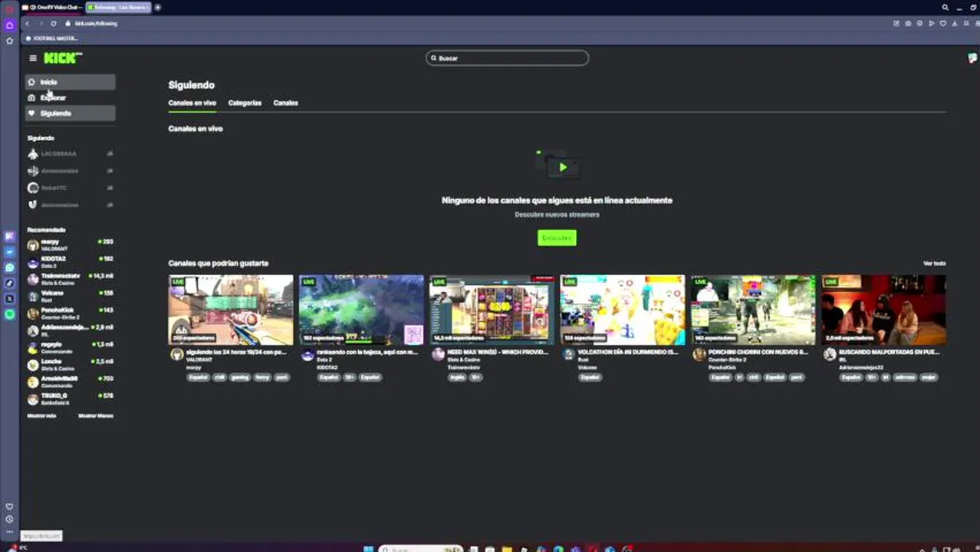This screenshot has height=552, width=980.
Task: Open recommended channel Trainwreckstv
Action: point(70,279)
